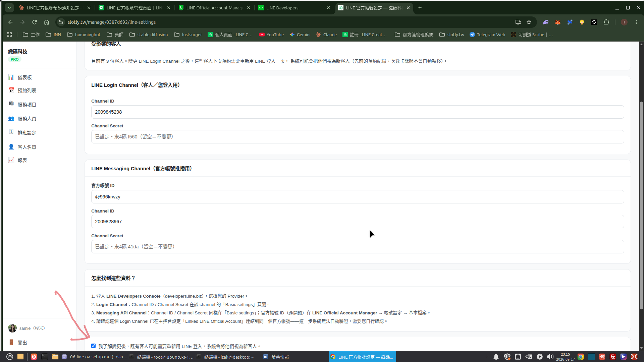644x362 pixels.
Task: Open the Gemini bookmark
Action: (300, 35)
